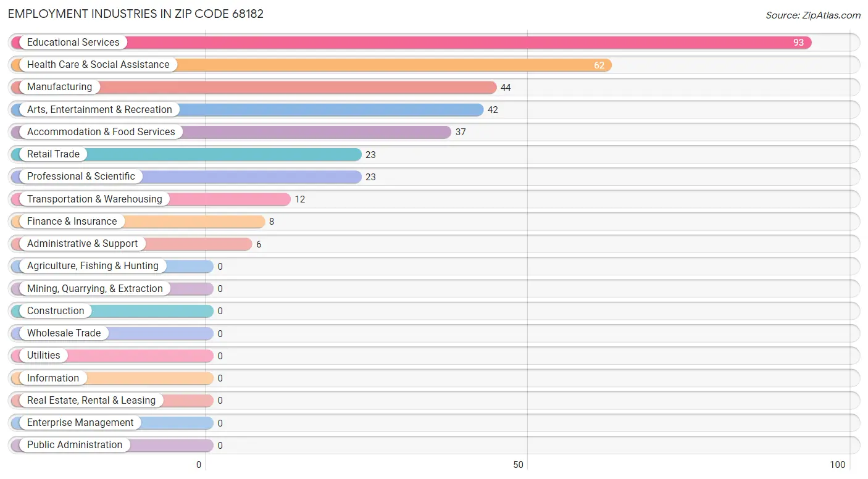Select the Arts, Entertainment & Recreation label
Viewport: 868px width, 479px height.
pyautogui.click(x=99, y=110)
